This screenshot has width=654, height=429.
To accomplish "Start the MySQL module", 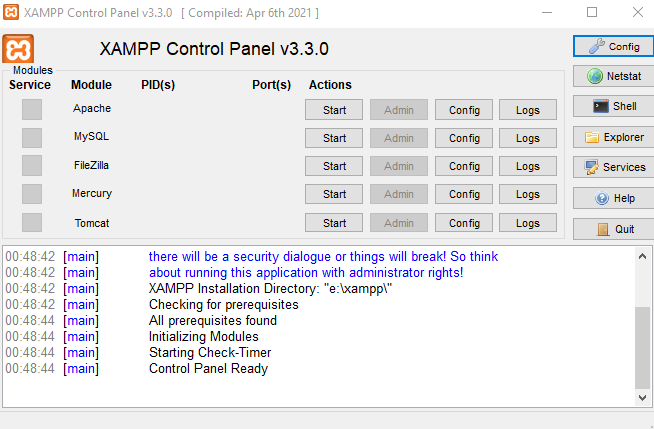I will pyautogui.click(x=334, y=138).
